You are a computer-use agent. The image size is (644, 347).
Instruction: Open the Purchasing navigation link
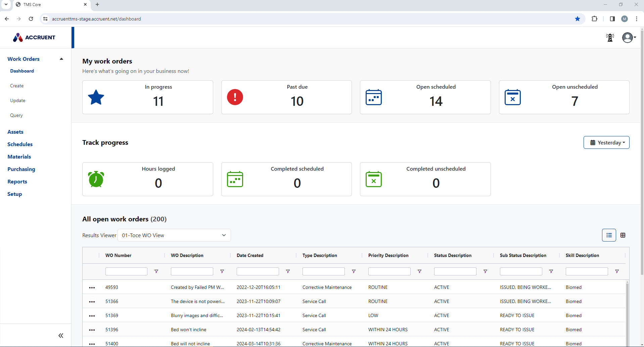21,169
